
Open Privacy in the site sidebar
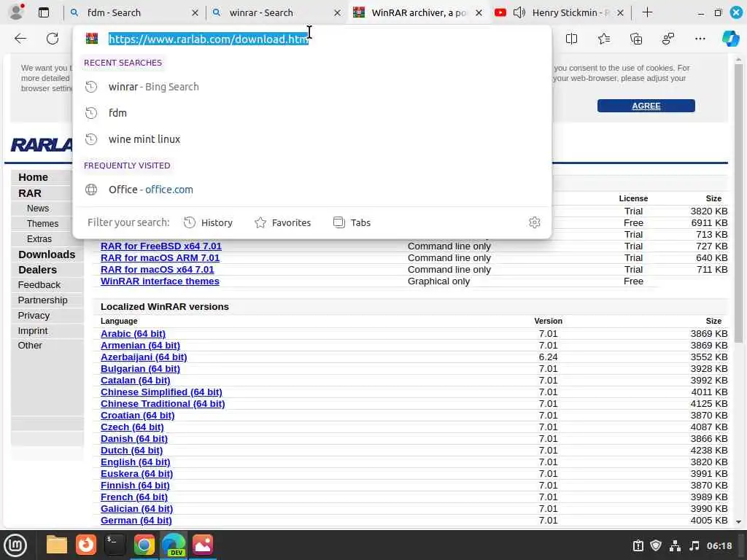pyautogui.click(x=34, y=315)
